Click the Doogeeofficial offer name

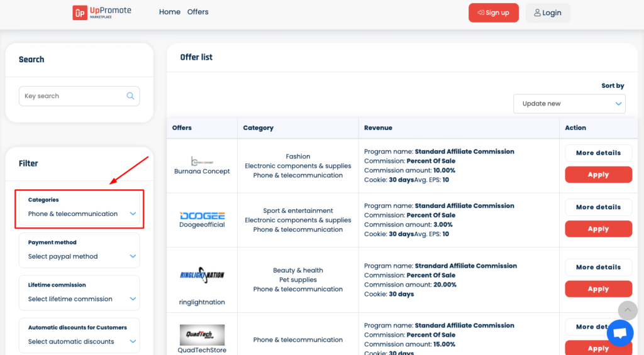(x=202, y=225)
